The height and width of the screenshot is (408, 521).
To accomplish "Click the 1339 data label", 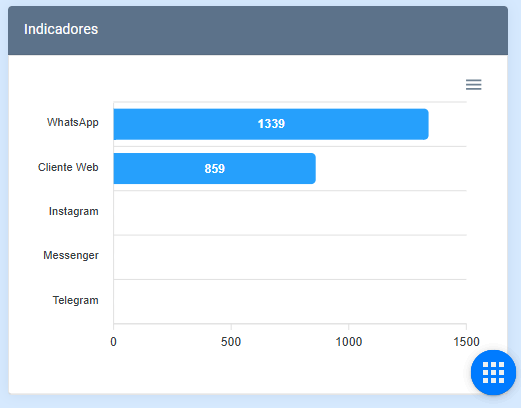I will pos(271,124).
